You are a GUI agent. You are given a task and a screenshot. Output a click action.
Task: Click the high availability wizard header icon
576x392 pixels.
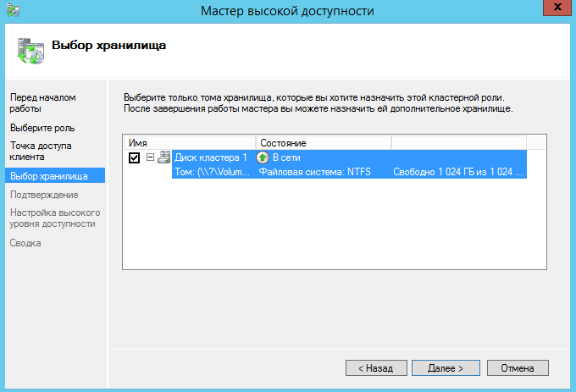tap(30, 51)
